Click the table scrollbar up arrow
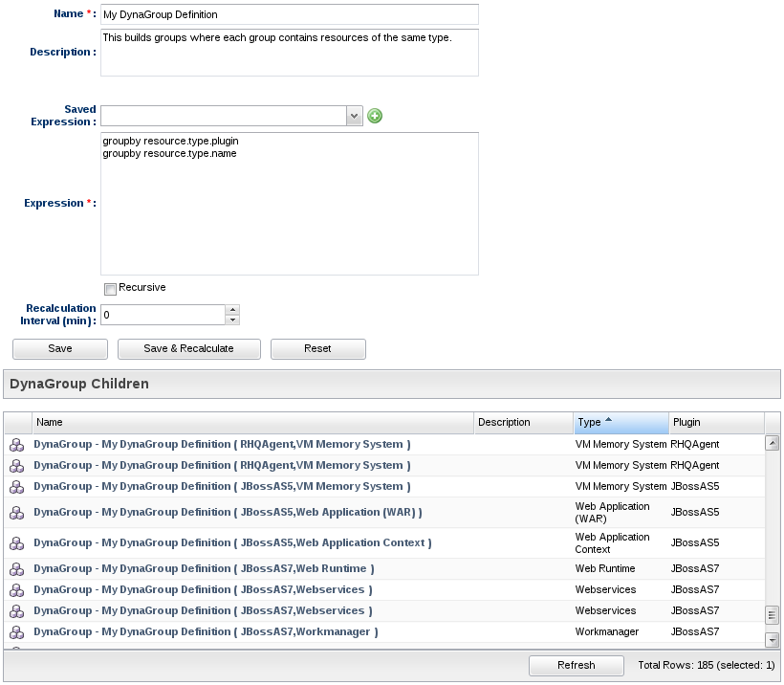 [x=772, y=443]
